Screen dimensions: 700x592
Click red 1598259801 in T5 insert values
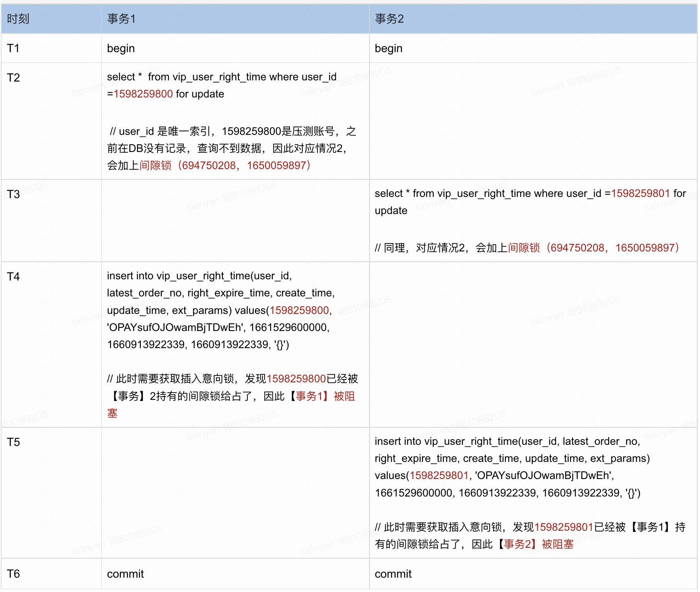(x=439, y=475)
